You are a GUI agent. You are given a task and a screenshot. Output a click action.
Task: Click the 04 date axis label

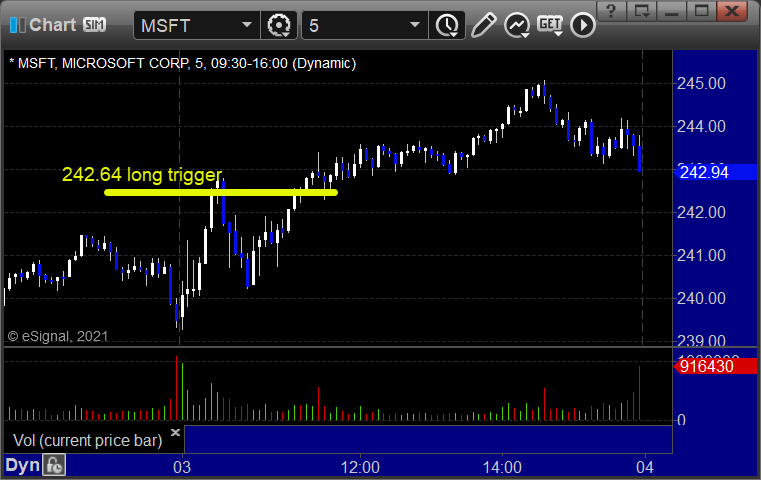point(645,467)
